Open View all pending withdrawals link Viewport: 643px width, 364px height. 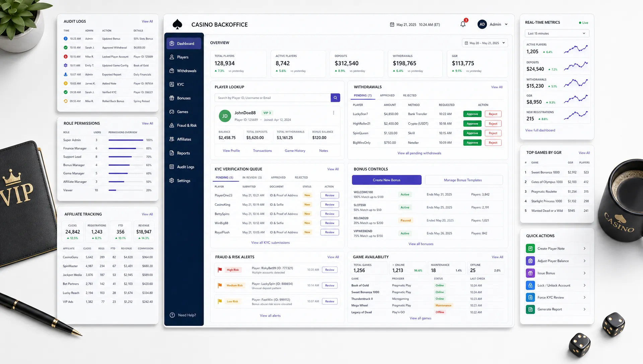(x=419, y=153)
